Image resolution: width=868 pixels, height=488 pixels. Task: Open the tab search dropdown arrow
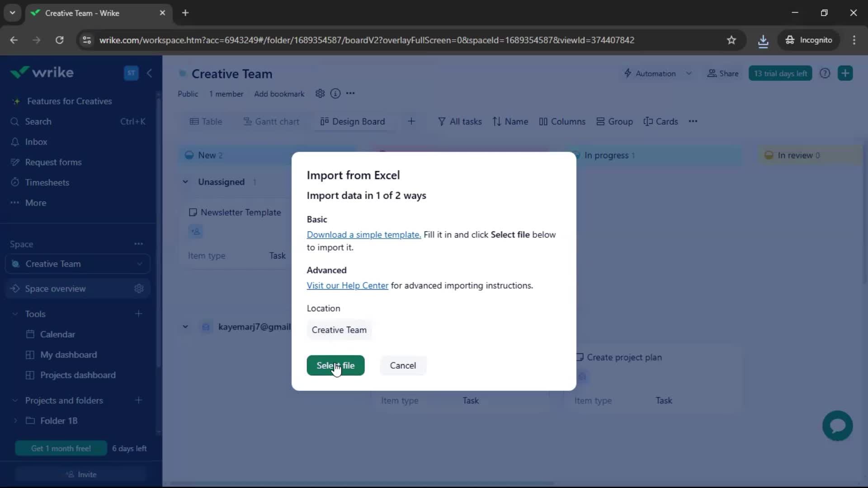pos(12,13)
